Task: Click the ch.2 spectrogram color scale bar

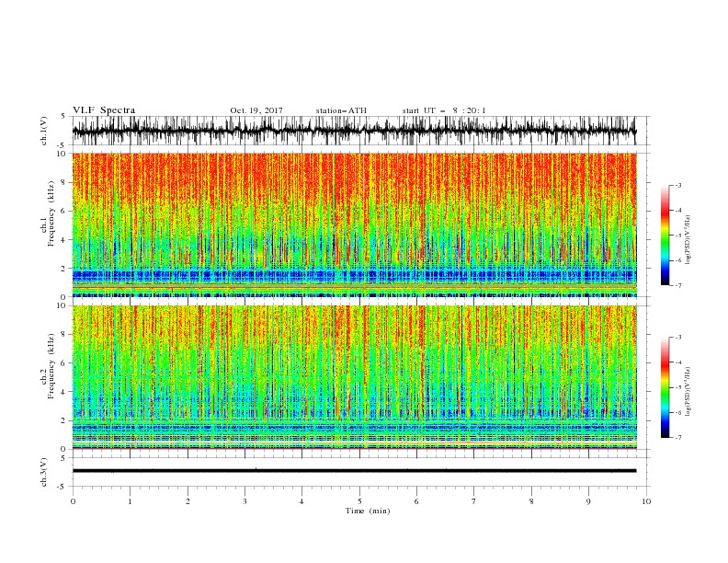Action: click(665, 387)
